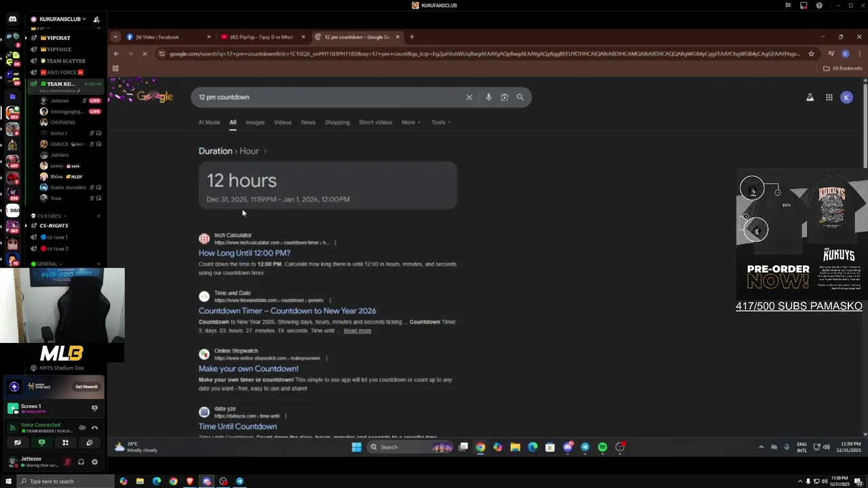Viewport: 868px width, 488px height.
Task: Open Discord user settings gear
Action: pyautogui.click(x=94, y=462)
